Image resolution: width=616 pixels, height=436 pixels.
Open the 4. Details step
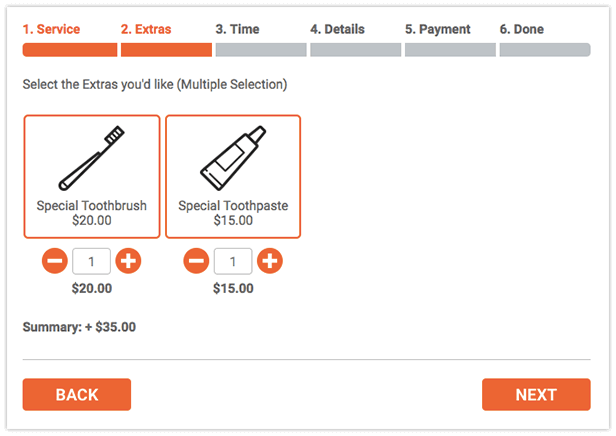[337, 29]
